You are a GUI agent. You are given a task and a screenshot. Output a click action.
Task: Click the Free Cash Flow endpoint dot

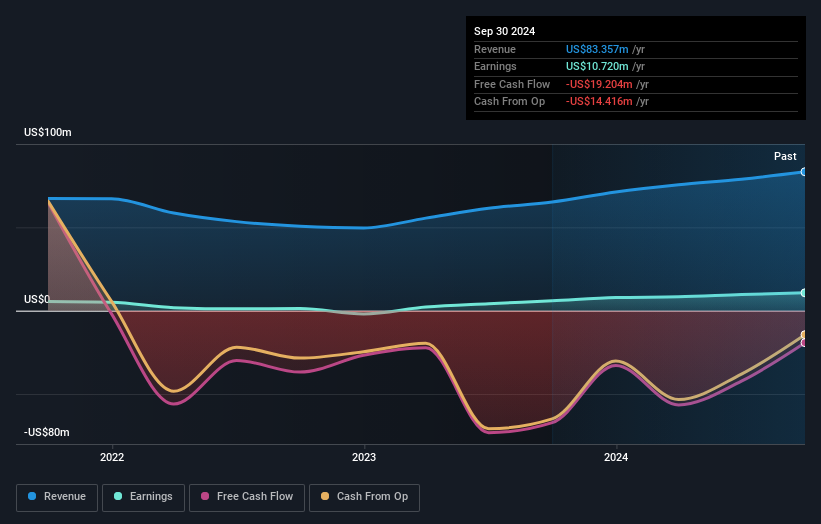(804, 343)
